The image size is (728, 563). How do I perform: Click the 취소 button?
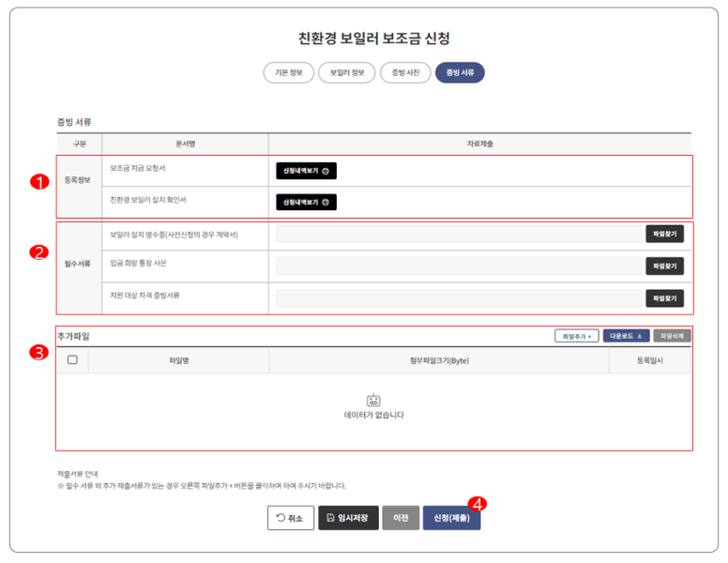(291, 517)
